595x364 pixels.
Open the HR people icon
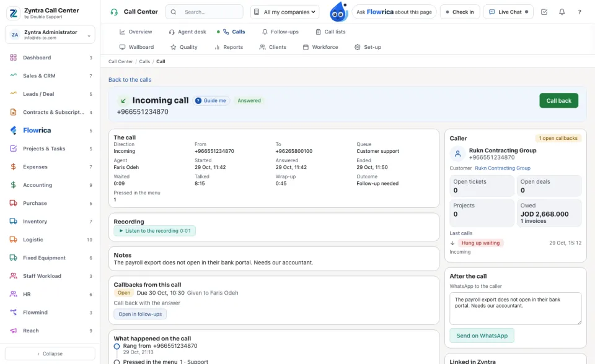coord(13,294)
